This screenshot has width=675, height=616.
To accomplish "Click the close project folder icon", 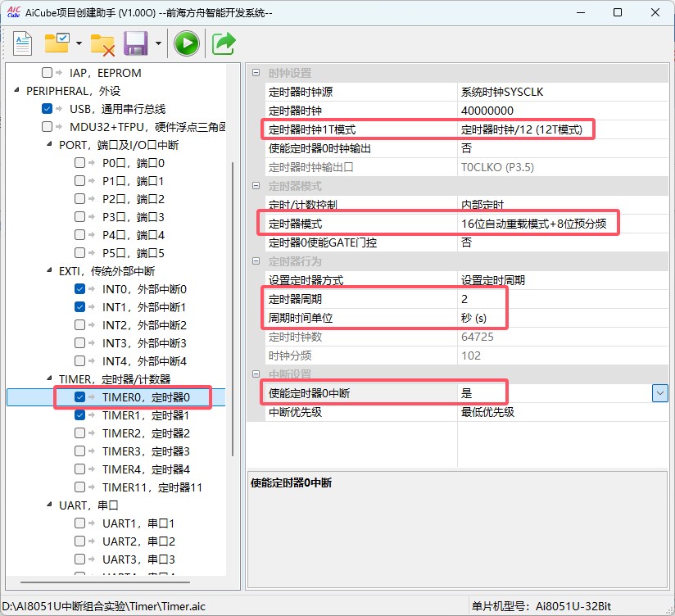I will [x=102, y=45].
